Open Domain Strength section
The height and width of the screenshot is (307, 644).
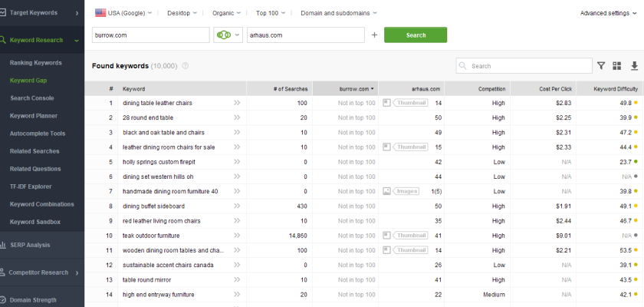[x=33, y=300]
